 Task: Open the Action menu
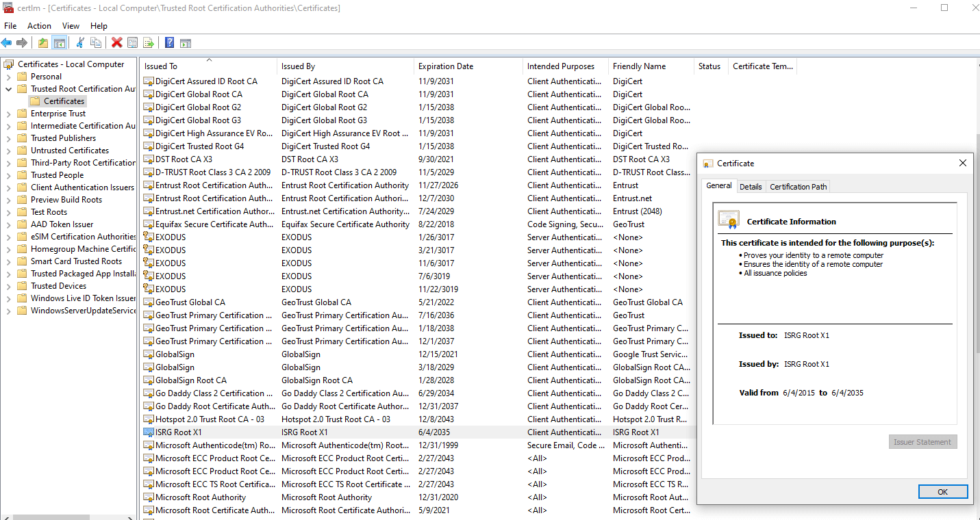pyautogui.click(x=39, y=26)
